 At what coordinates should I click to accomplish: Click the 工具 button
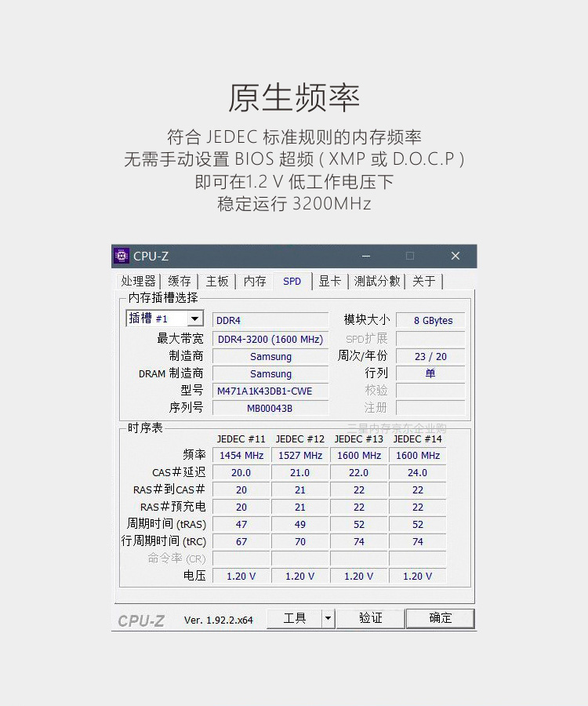coord(295,618)
